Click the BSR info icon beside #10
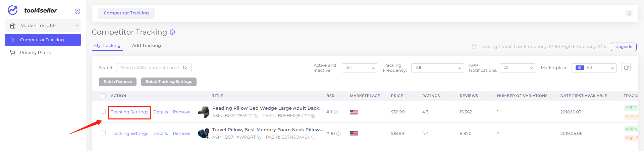The height and width of the screenshot is (151, 644). (338, 134)
